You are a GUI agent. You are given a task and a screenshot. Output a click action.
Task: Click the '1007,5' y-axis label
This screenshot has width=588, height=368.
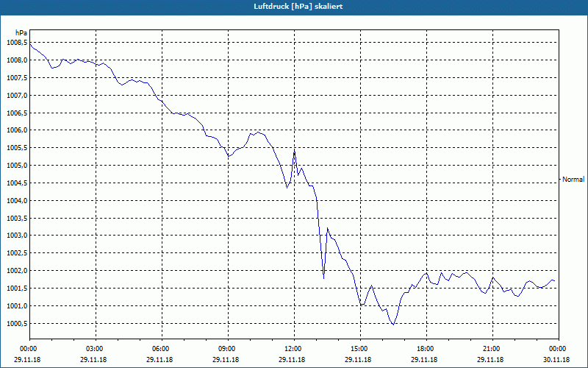pyautogui.click(x=17, y=78)
